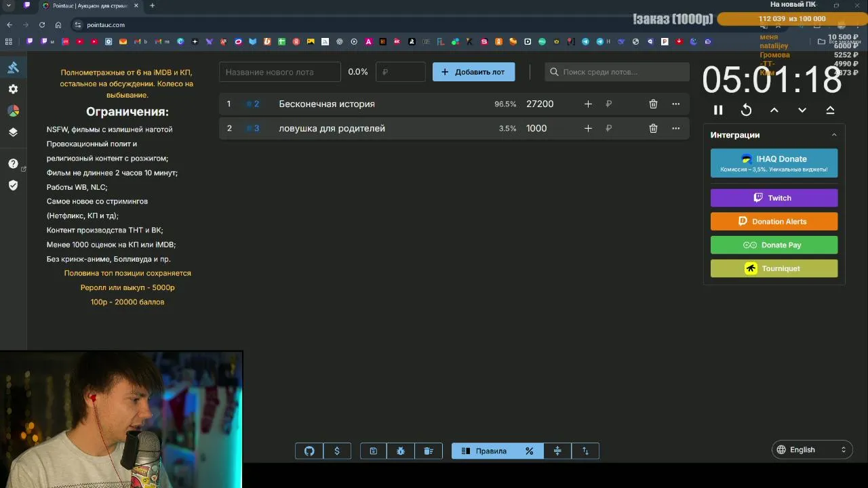The height and width of the screenshot is (488, 868).
Task: Reload the page
Action: tap(42, 24)
